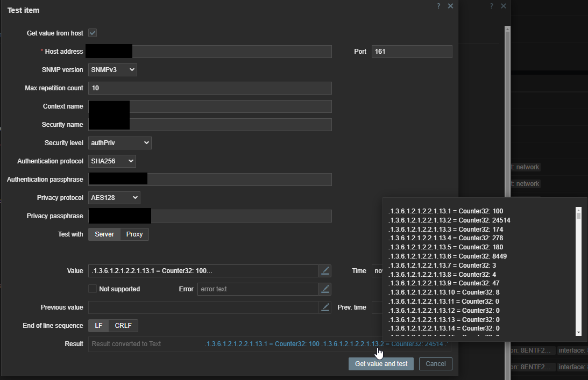Click the Max repetition count field
Image resolution: width=588 pixels, height=380 pixels.
(x=210, y=88)
